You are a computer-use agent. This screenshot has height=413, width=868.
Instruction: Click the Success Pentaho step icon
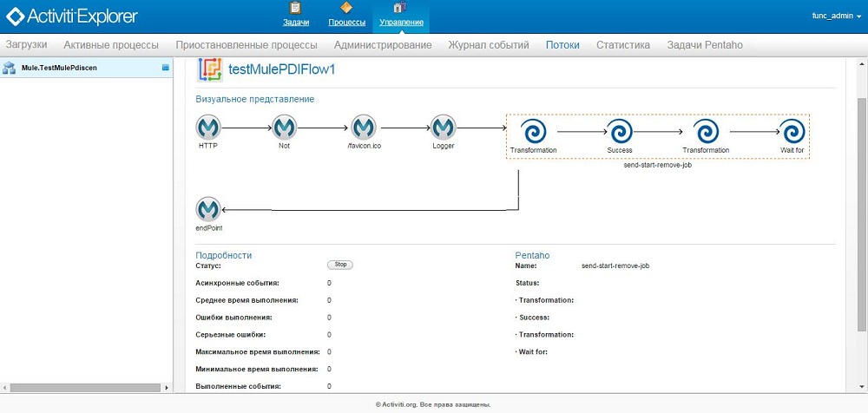(x=620, y=132)
